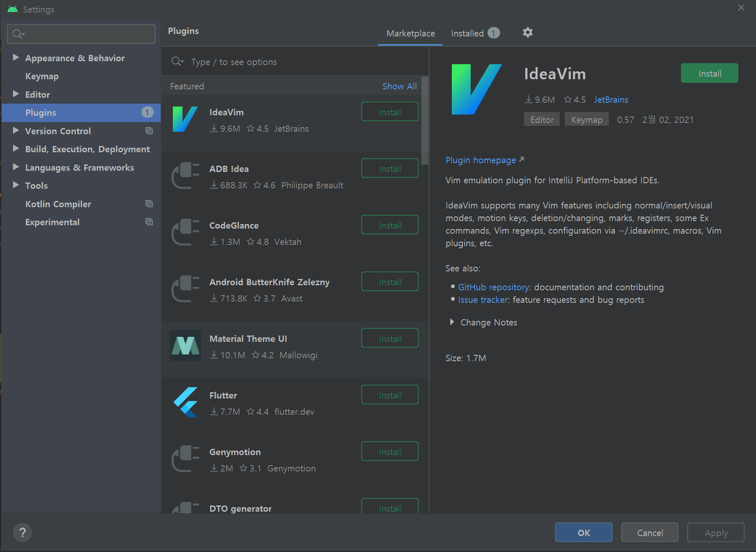Click the large IdeaVim logo in details pane
This screenshot has height=552, width=756.
[476, 89]
